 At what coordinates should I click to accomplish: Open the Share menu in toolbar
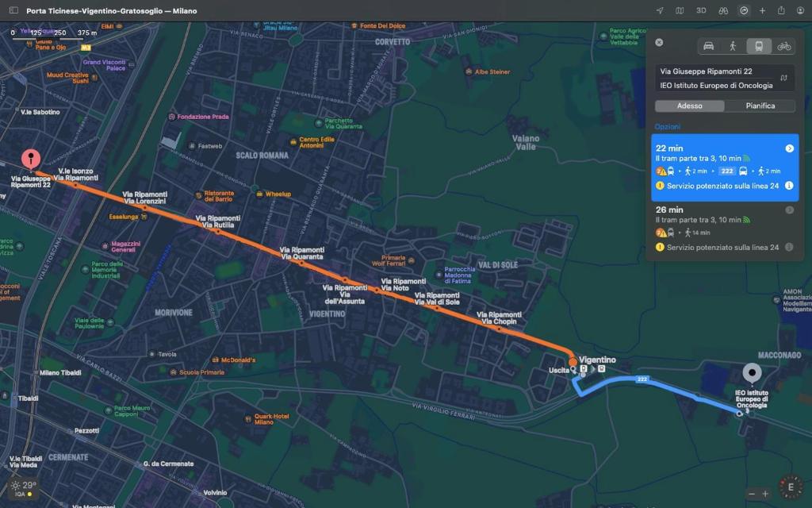781,10
